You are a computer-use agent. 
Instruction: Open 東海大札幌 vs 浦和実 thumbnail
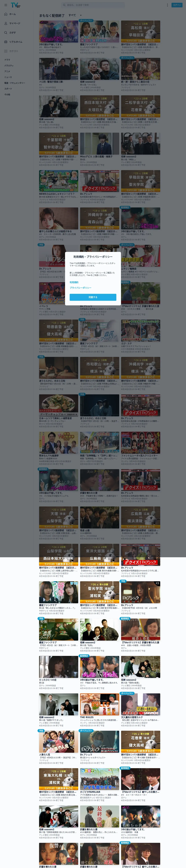58,779
